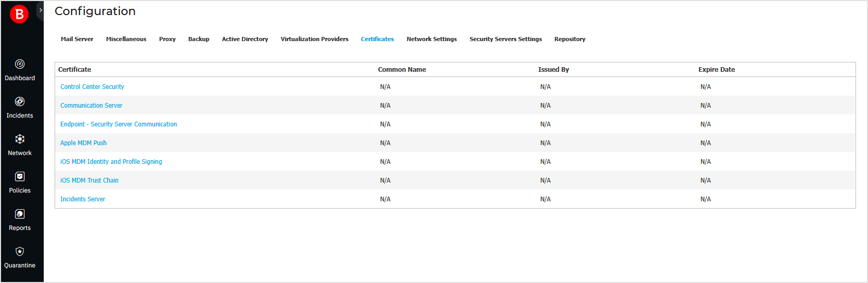The image size is (868, 283).
Task: Click Common Name N/A for Control Center Security
Action: (385, 87)
